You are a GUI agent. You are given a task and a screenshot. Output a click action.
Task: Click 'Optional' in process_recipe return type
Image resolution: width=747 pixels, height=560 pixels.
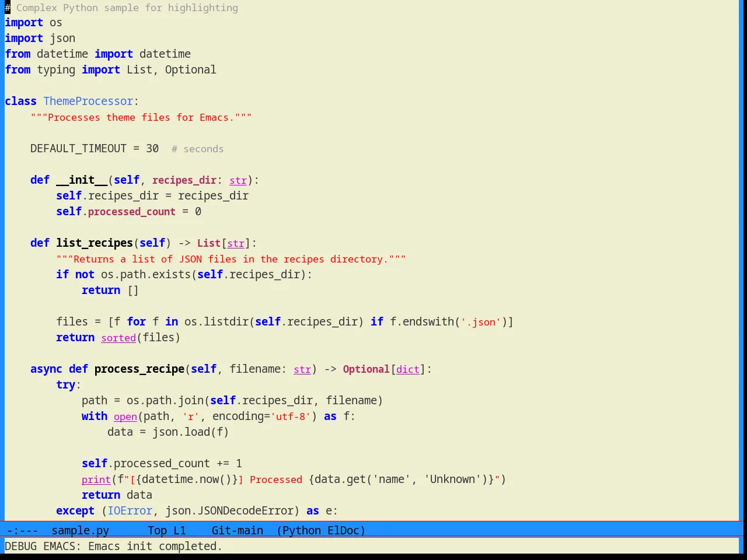[366, 369]
